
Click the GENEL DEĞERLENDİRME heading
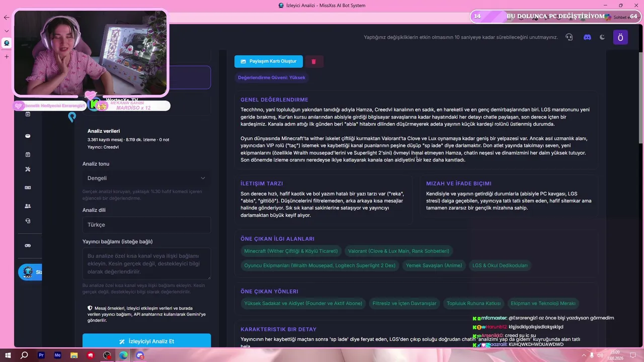pos(274,100)
